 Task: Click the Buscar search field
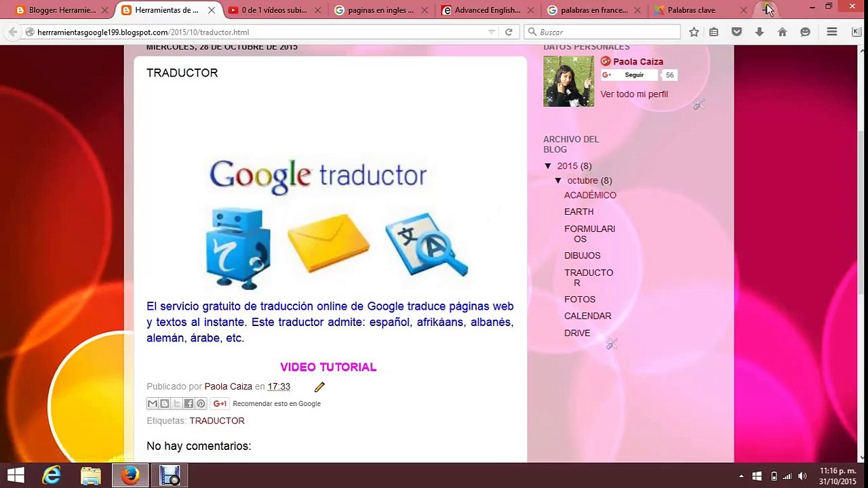pyautogui.click(x=602, y=32)
